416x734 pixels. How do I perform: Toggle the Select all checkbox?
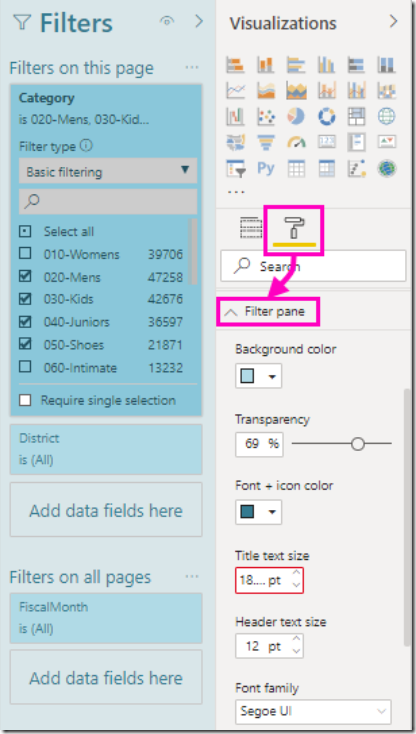tap(25, 231)
